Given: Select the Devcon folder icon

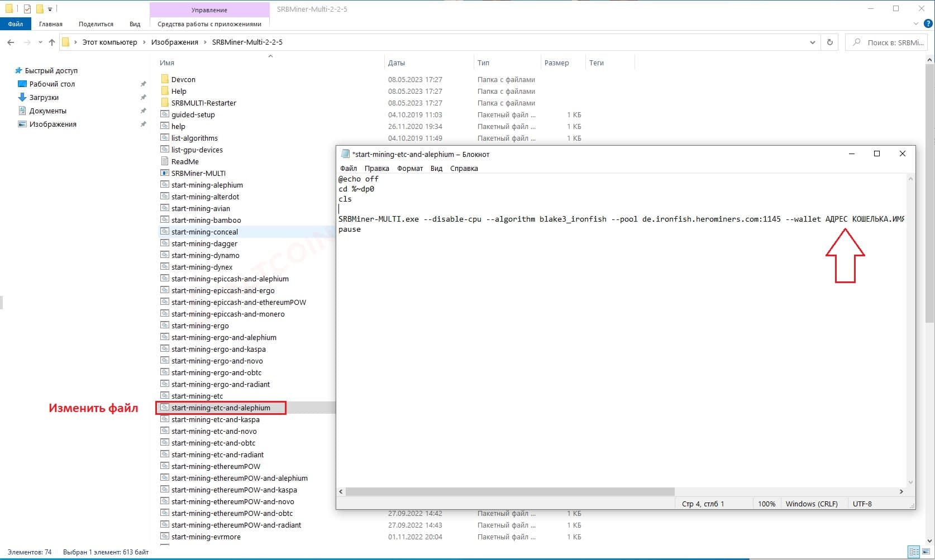Looking at the screenshot, I should 165,79.
